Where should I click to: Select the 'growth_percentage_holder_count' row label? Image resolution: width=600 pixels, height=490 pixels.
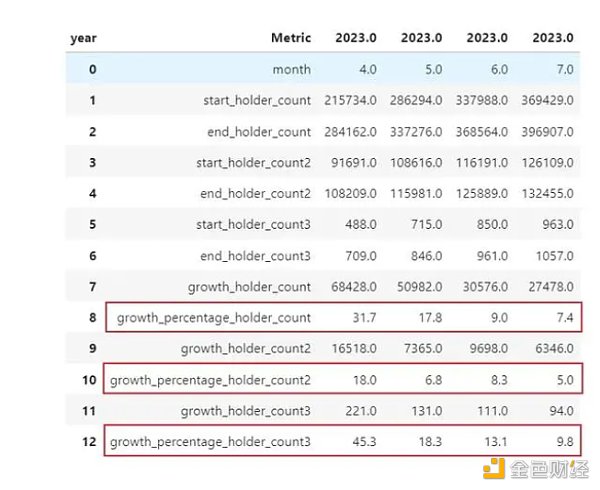[214, 318]
